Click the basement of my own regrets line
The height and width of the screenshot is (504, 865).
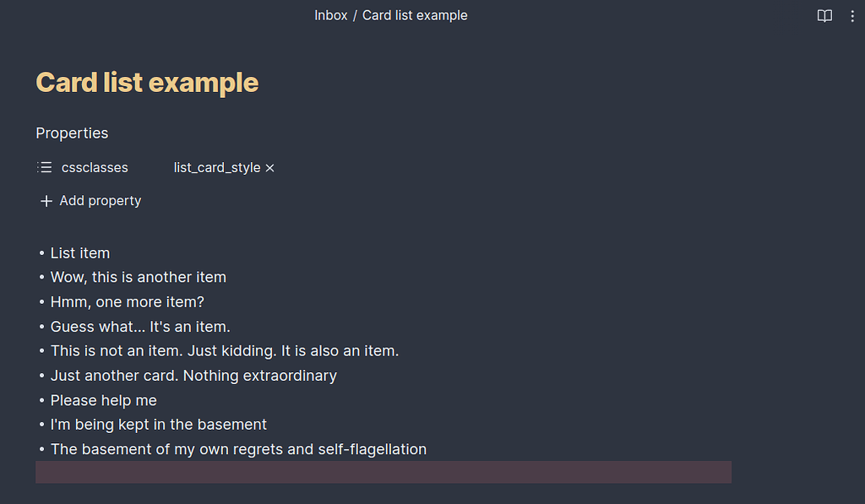coord(238,449)
